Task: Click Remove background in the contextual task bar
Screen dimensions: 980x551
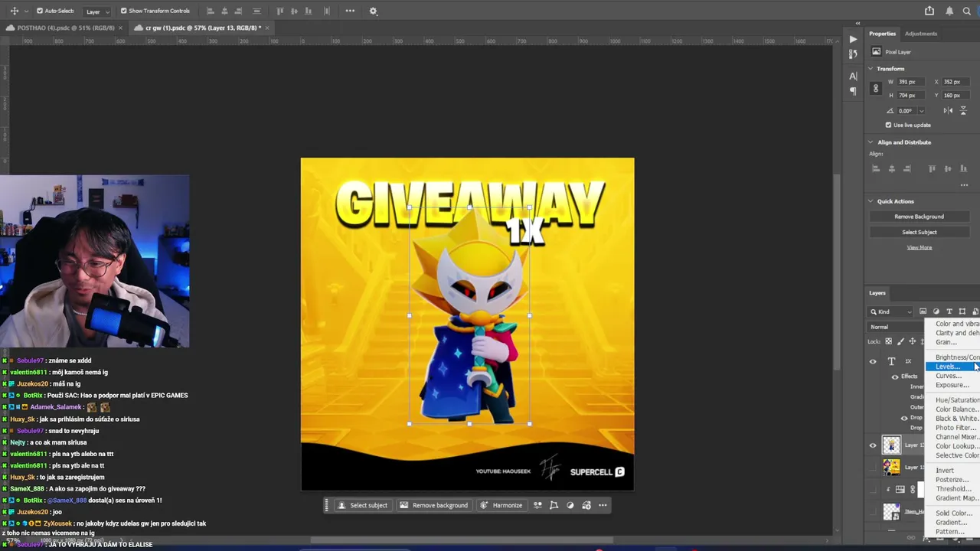Action: (433, 505)
